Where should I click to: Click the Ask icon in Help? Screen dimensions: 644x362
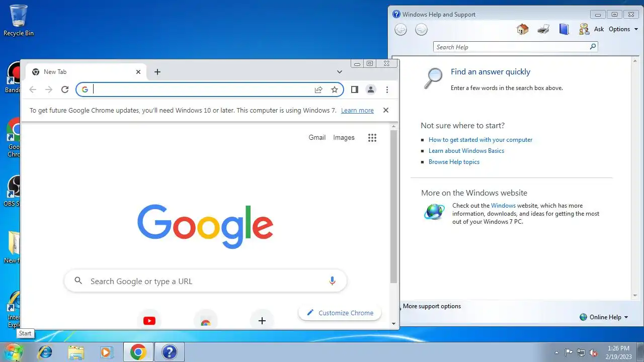coord(584,29)
